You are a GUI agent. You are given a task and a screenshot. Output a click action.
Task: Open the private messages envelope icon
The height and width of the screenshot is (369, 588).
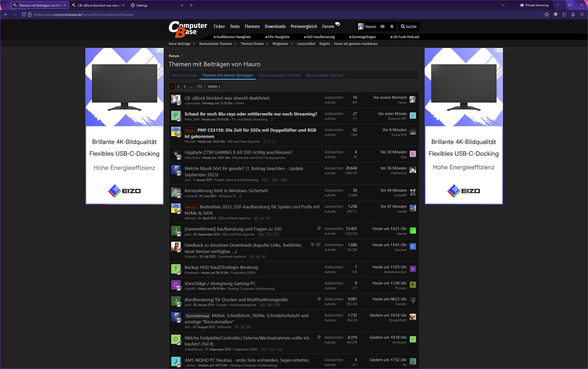pyautogui.click(x=382, y=26)
